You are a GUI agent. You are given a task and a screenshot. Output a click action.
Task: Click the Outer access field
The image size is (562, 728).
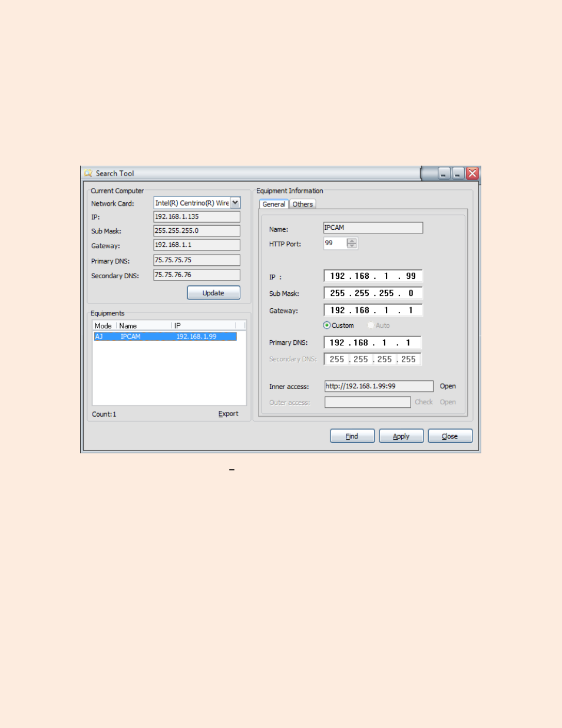(368, 402)
